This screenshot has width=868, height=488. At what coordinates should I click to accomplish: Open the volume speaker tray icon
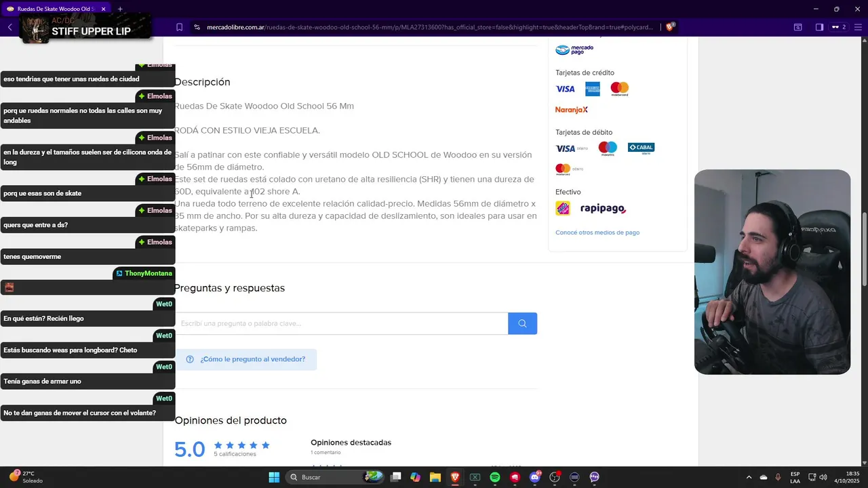pyautogui.click(x=823, y=477)
